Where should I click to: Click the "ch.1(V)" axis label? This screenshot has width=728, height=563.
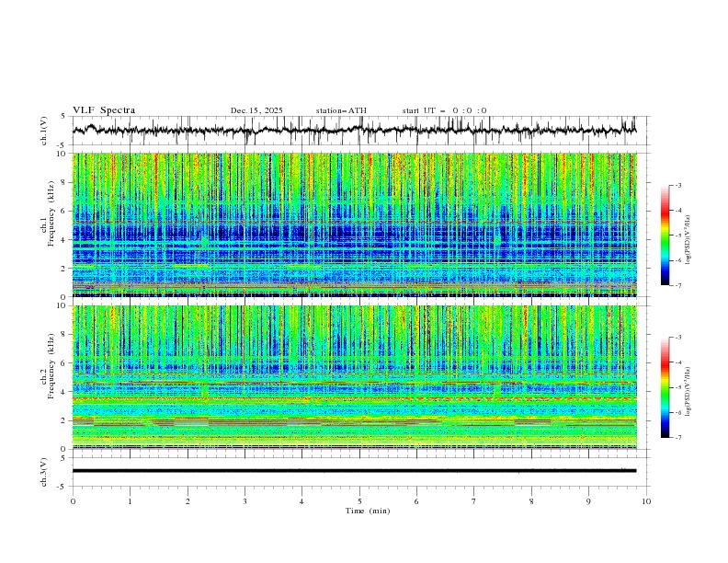point(44,131)
